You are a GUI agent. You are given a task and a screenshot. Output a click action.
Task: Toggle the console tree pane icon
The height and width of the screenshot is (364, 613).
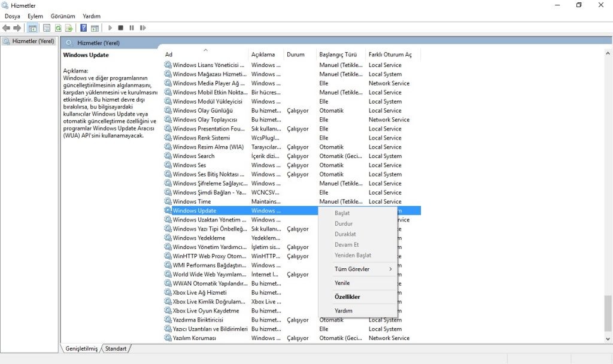[x=32, y=28]
